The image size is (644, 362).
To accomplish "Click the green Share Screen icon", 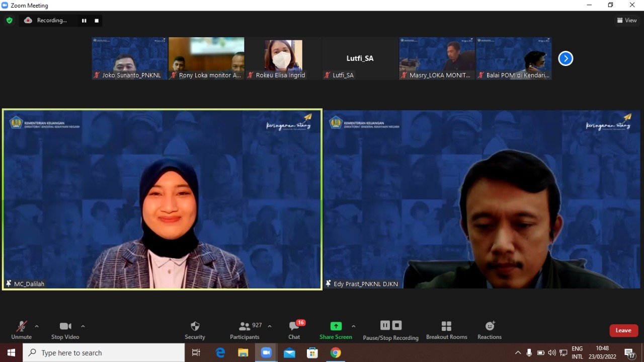I will point(336,326).
